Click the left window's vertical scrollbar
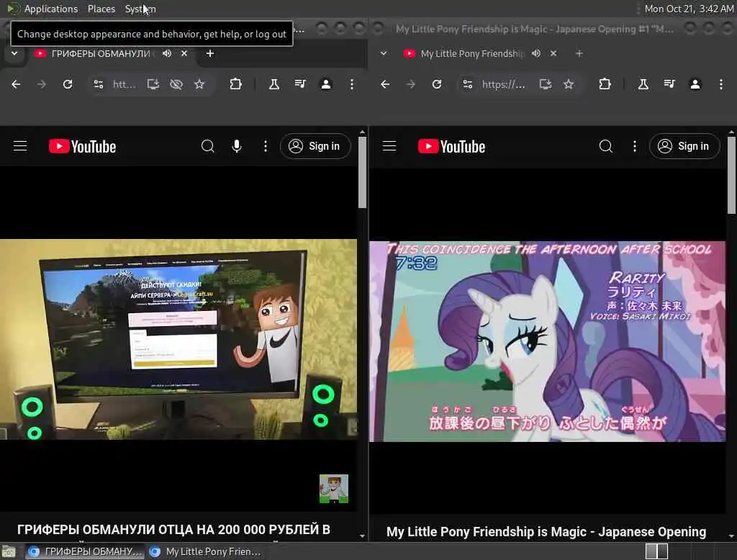 [x=362, y=173]
